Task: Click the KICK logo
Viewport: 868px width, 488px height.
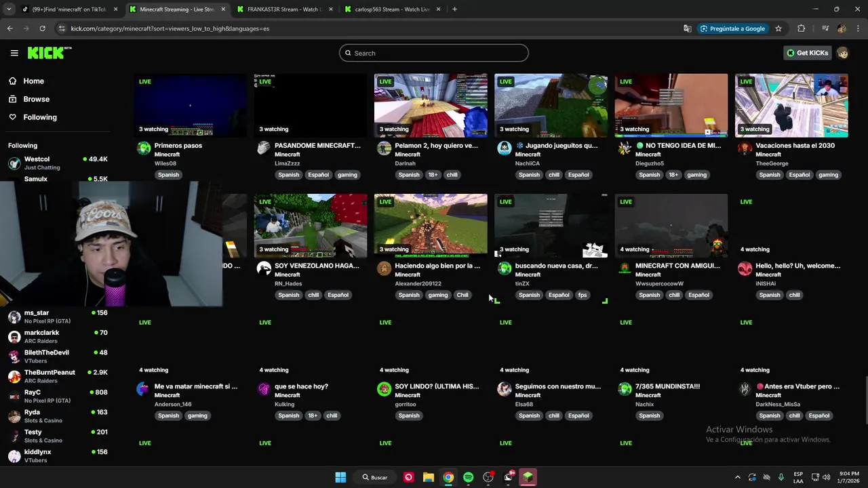Action: pos(49,53)
